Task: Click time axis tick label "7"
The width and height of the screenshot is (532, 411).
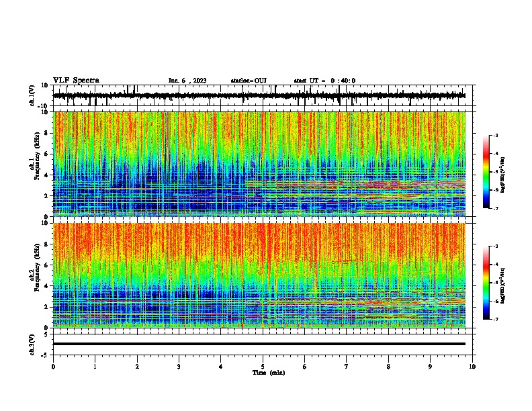Action: (347, 367)
